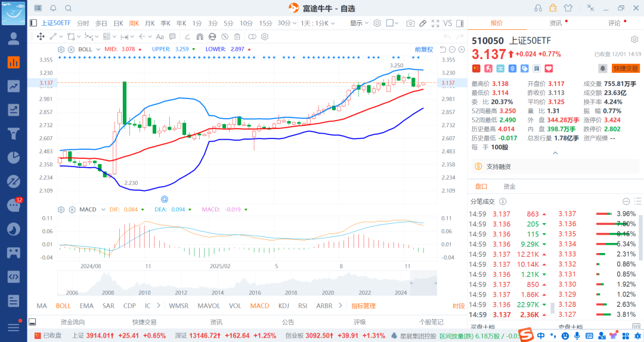Screen dimensions: 644x342
Task: Open the pie-chart icon in the sidebar
Action: pos(14,158)
